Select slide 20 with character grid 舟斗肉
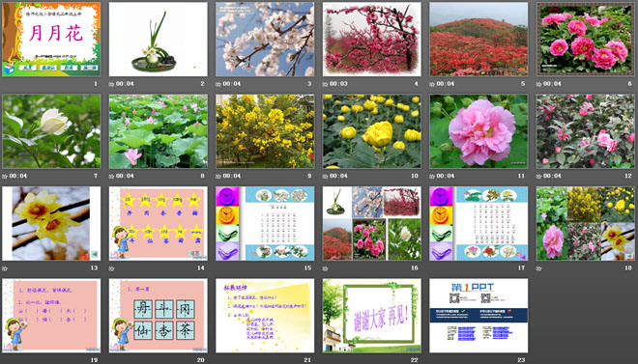The height and width of the screenshot is (364, 638). pyautogui.click(x=159, y=316)
